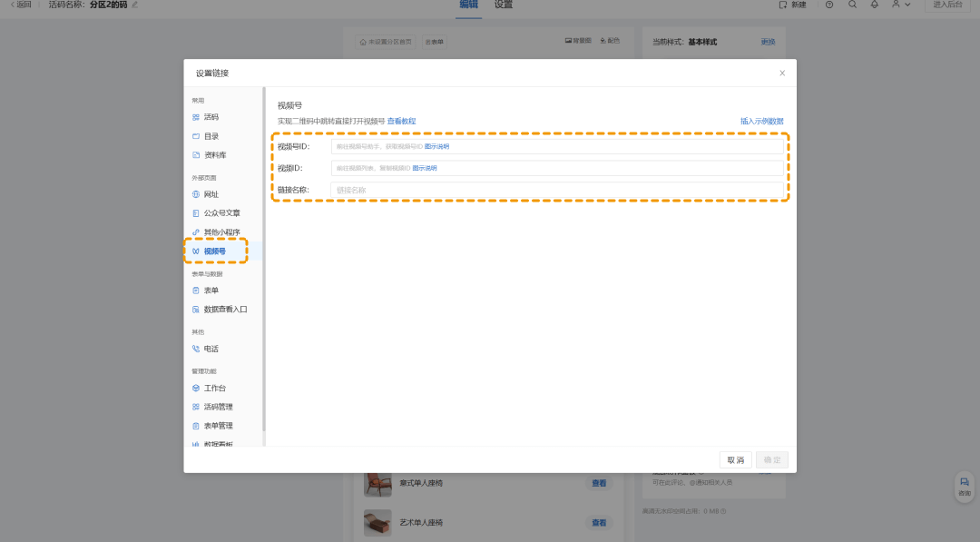
Task: Expand the user account dropdown
Action: coord(901,5)
